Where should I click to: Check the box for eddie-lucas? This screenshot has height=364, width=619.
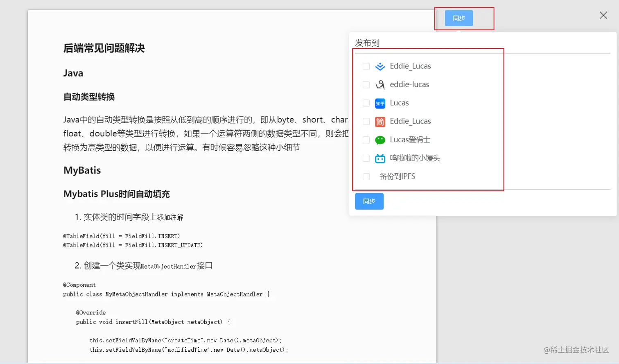pos(366,85)
